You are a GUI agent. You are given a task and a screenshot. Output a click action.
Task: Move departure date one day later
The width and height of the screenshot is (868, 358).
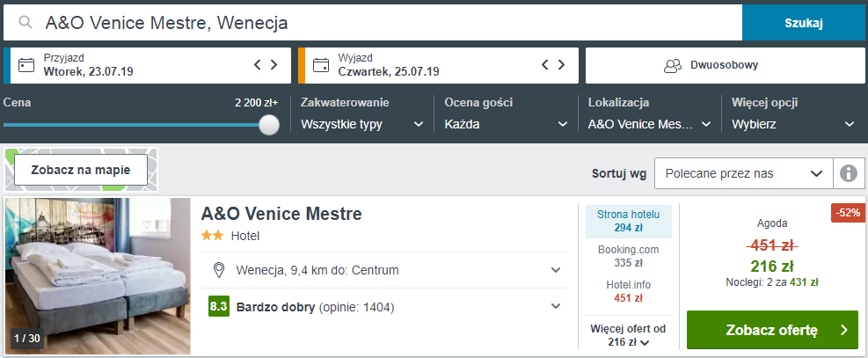[561, 65]
